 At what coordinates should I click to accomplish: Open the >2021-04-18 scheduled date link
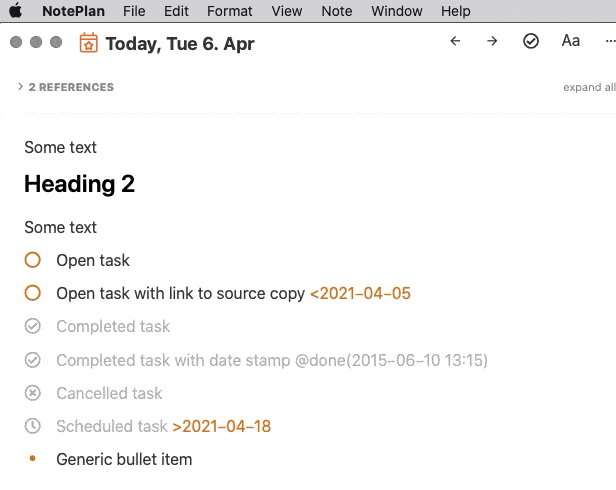222,426
